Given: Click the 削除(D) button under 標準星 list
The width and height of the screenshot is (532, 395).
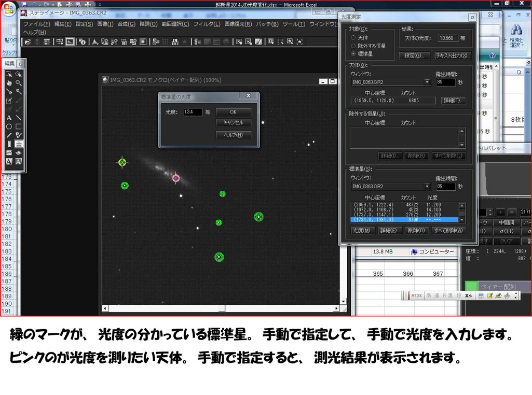Looking at the screenshot, I should [x=416, y=231].
